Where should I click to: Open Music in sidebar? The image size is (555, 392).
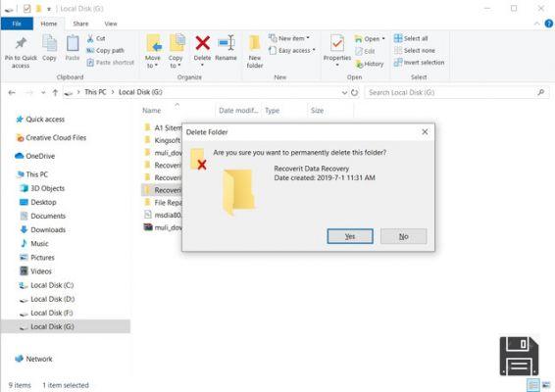pos(34,244)
